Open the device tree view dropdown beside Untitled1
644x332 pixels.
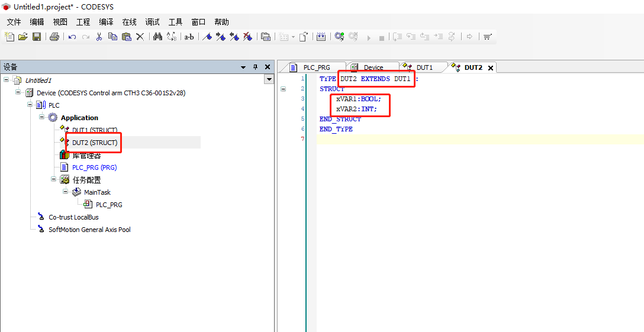[x=269, y=80]
